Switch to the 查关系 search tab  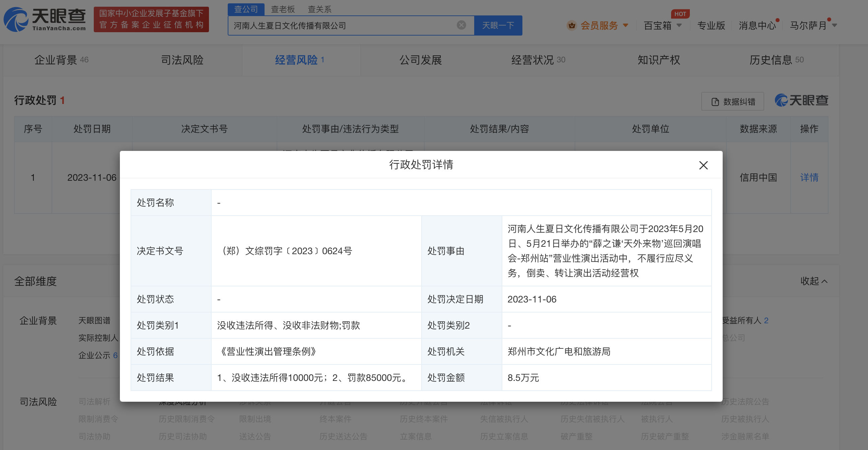click(x=319, y=9)
